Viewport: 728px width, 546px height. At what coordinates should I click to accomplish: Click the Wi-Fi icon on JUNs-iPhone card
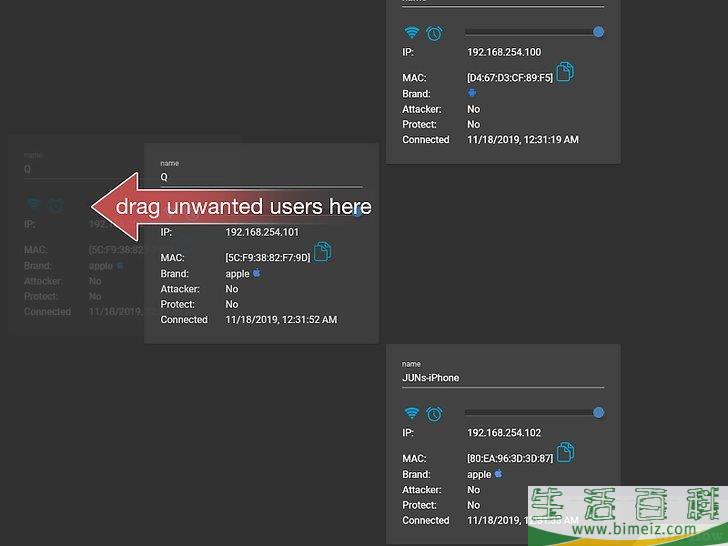(411, 413)
